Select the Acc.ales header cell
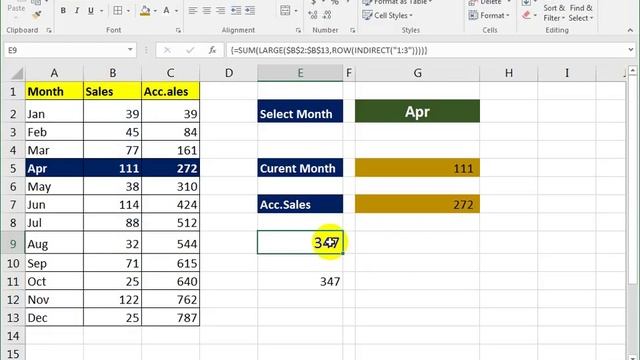 point(171,91)
